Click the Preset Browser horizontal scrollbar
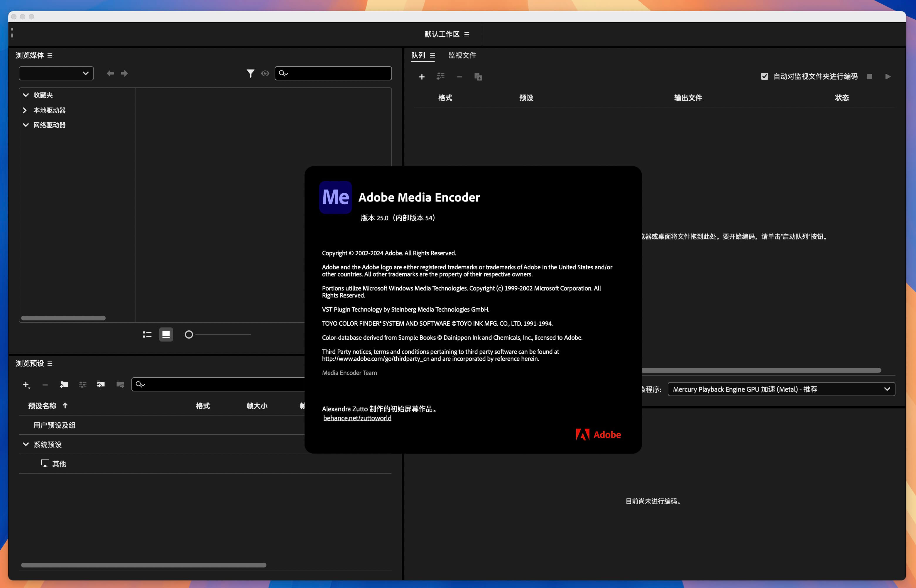The height and width of the screenshot is (588, 916). [x=143, y=565]
